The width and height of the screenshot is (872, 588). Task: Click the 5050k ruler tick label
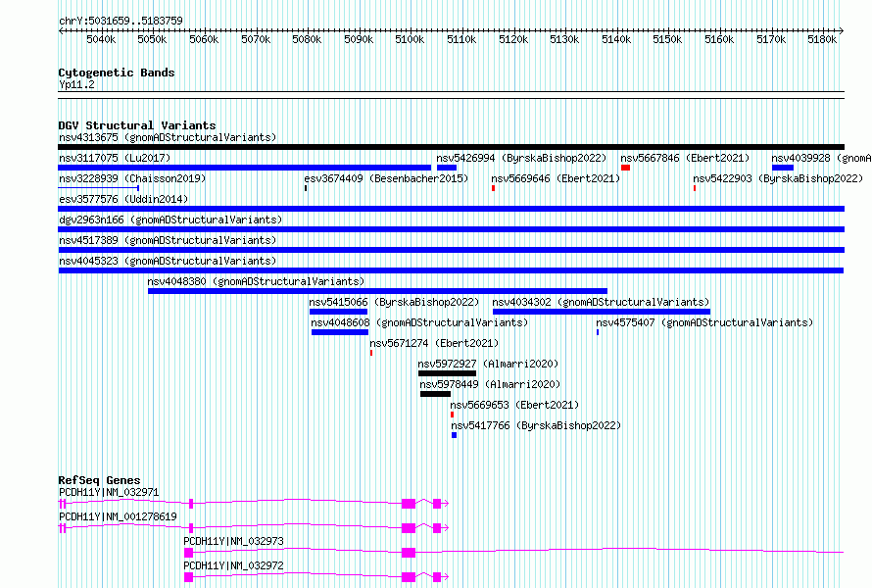click(x=152, y=39)
